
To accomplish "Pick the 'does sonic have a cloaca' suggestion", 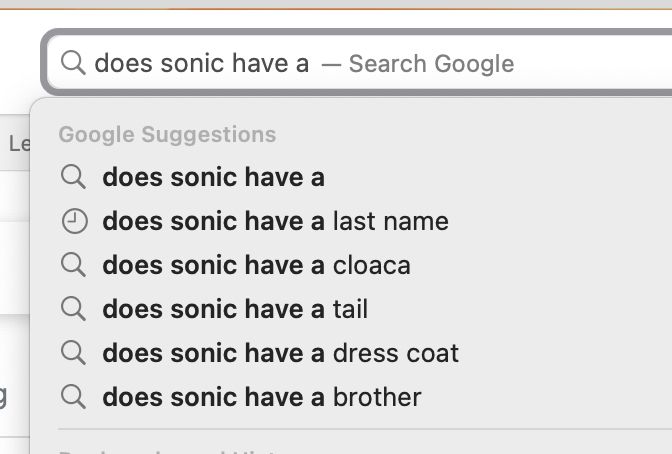I will coord(256,265).
